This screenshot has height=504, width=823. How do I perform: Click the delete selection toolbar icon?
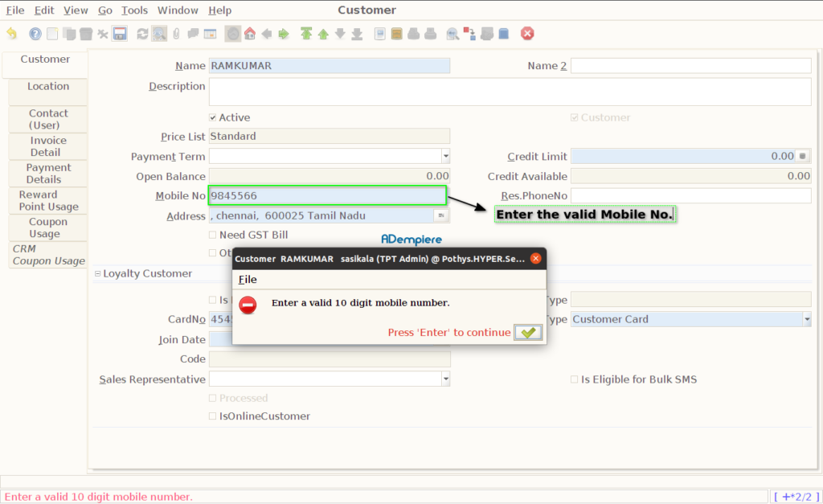(103, 34)
